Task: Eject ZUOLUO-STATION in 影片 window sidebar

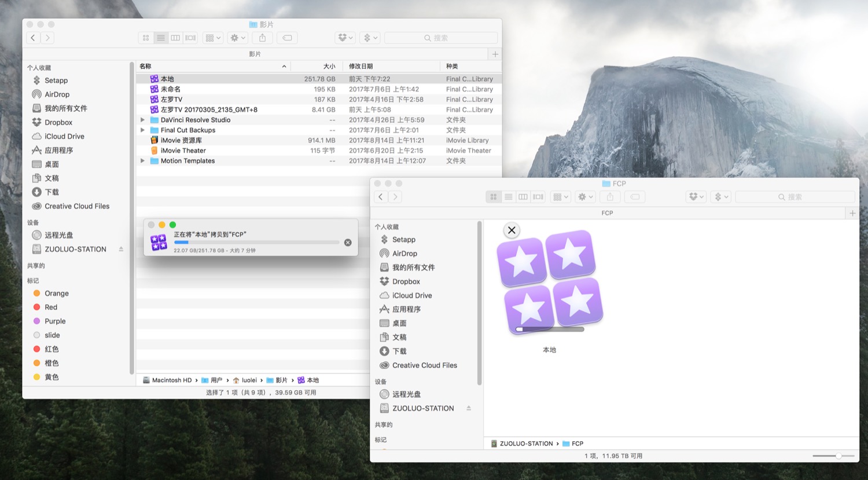Action: click(x=121, y=249)
